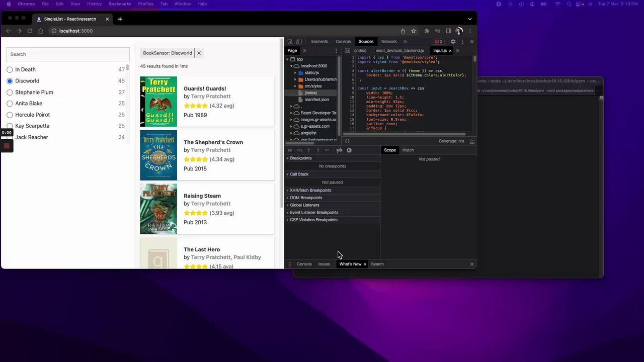Image resolution: width=644 pixels, height=362 pixels.
Task: Close the Input.js editor tab
Action: click(450, 51)
